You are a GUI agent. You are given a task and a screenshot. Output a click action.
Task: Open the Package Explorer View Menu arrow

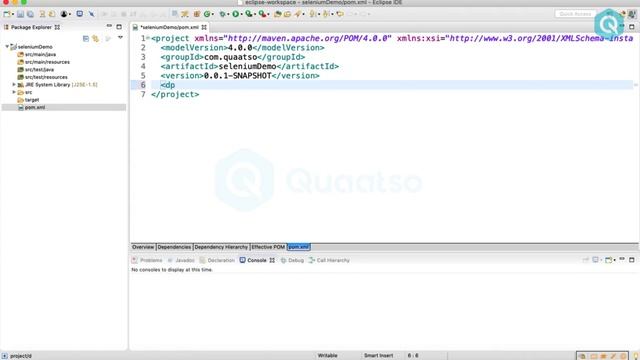pyautogui.click(x=120, y=38)
